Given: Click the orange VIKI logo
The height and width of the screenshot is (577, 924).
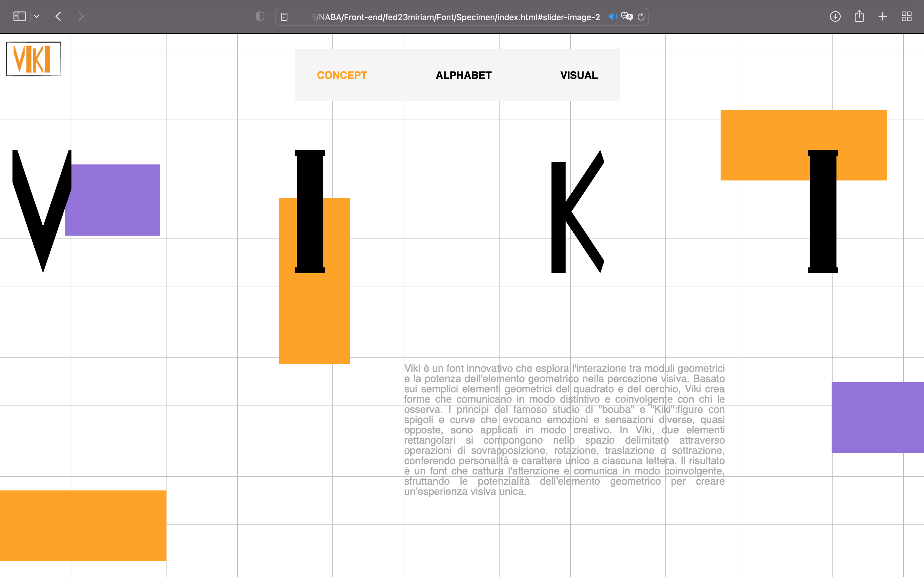Looking at the screenshot, I should coord(34,59).
